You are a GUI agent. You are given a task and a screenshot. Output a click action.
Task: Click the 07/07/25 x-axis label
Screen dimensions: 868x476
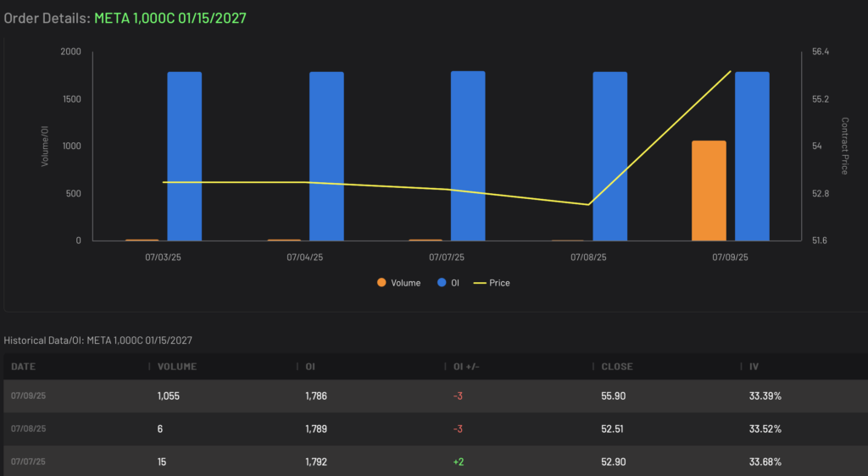[x=447, y=257]
